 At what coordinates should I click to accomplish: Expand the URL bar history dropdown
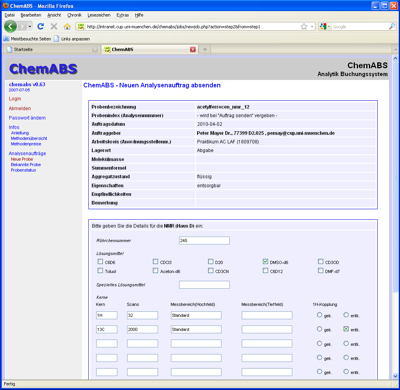pos(312,26)
